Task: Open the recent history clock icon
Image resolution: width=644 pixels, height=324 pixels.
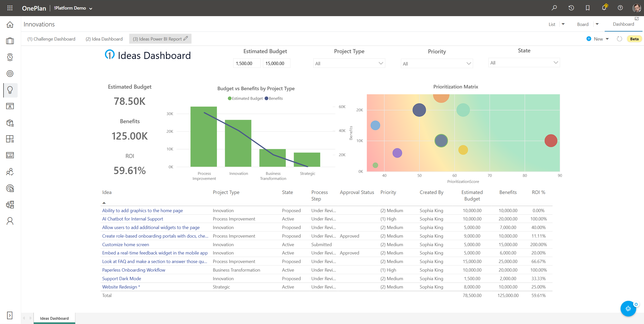Action: point(571,8)
